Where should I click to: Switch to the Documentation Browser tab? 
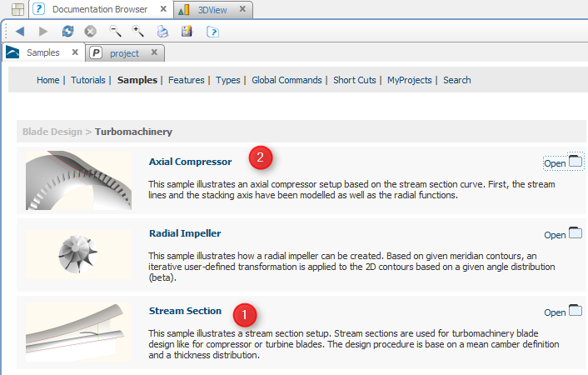pos(100,9)
